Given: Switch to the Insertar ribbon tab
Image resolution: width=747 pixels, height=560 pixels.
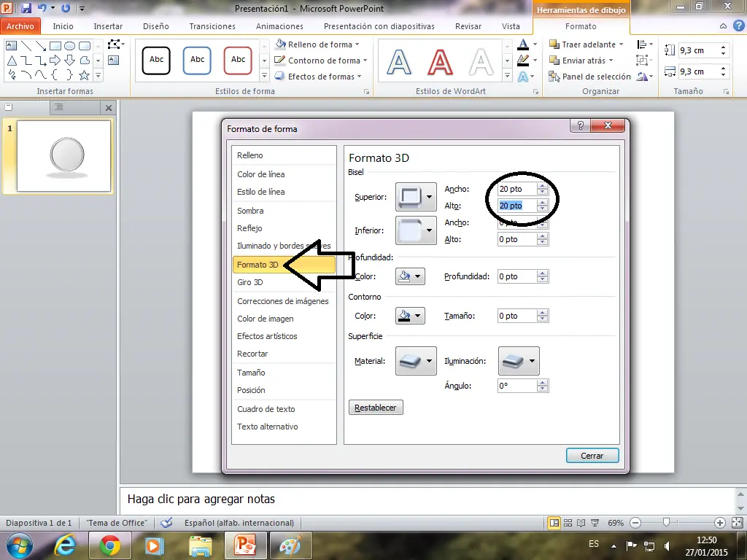Looking at the screenshot, I should [x=108, y=26].
